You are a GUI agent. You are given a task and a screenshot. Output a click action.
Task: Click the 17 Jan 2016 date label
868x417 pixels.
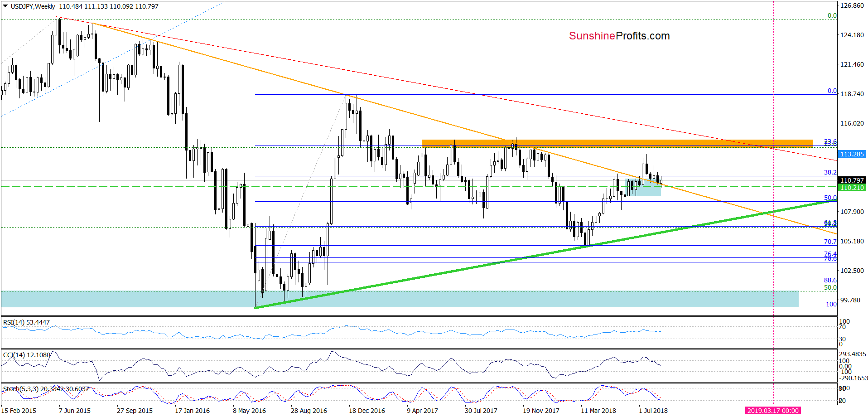(192, 411)
